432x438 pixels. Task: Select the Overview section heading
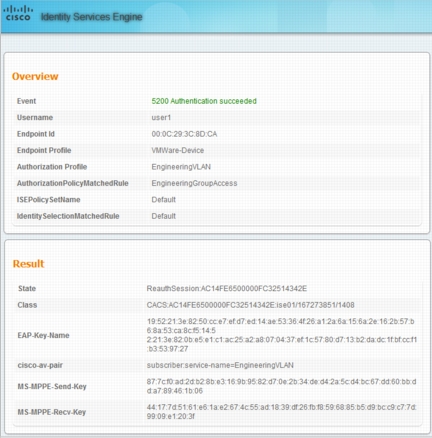pos(35,76)
